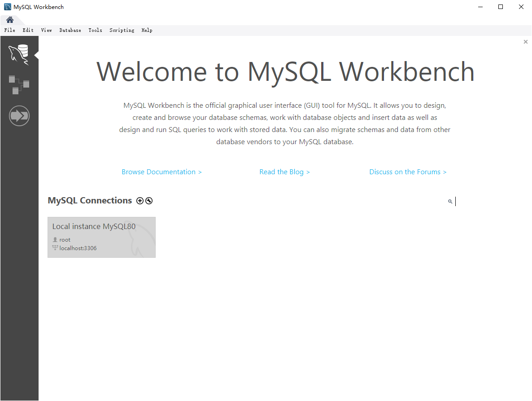The height and width of the screenshot is (401, 532).
Task: Close the MySQL Workbench window
Action: click(521, 7)
